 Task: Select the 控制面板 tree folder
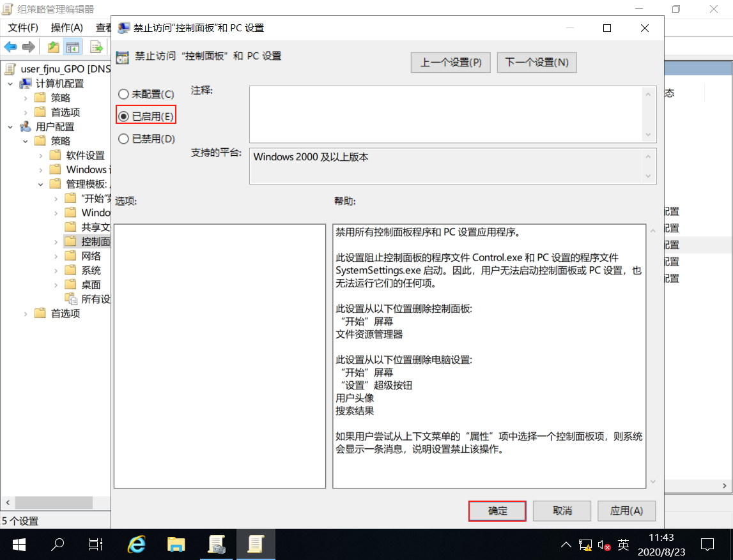click(x=88, y=241)
